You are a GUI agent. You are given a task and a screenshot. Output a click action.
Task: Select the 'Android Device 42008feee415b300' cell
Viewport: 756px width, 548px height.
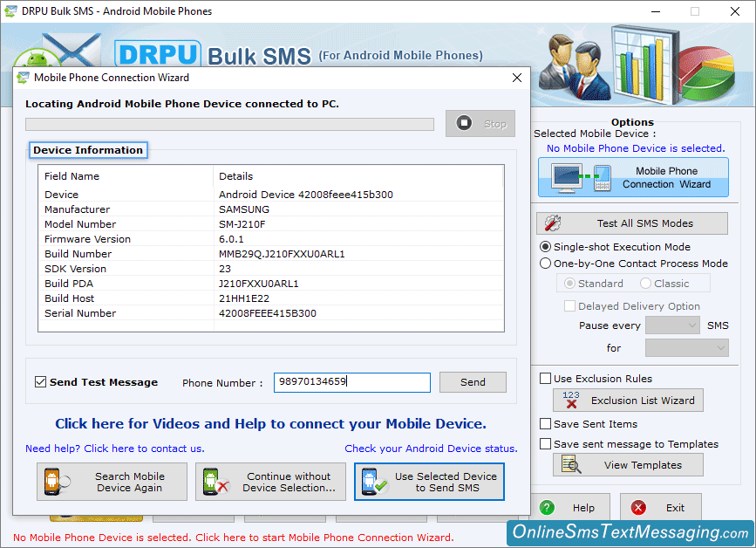coord(306,195)
